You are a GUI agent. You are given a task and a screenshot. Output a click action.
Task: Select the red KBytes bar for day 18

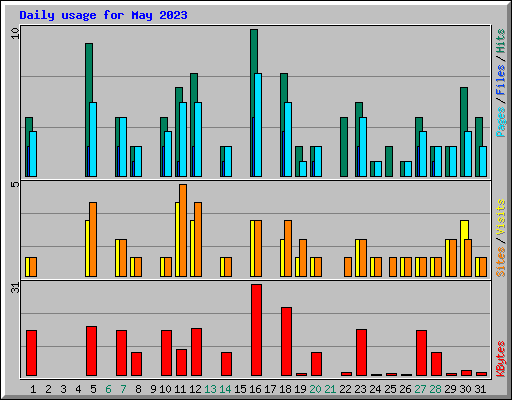tap(286, 342)
